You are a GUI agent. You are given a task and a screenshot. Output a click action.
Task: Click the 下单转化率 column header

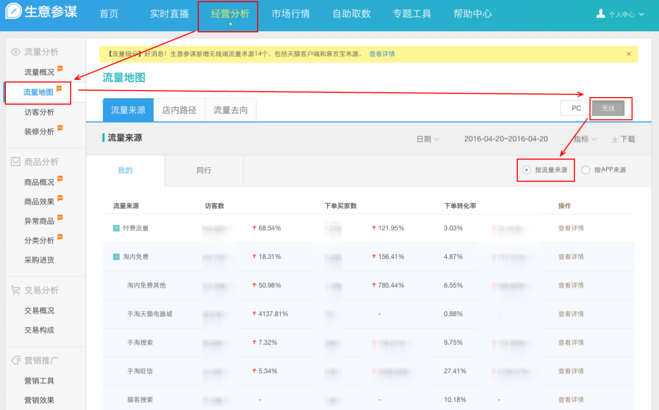[x=460, y=206]
